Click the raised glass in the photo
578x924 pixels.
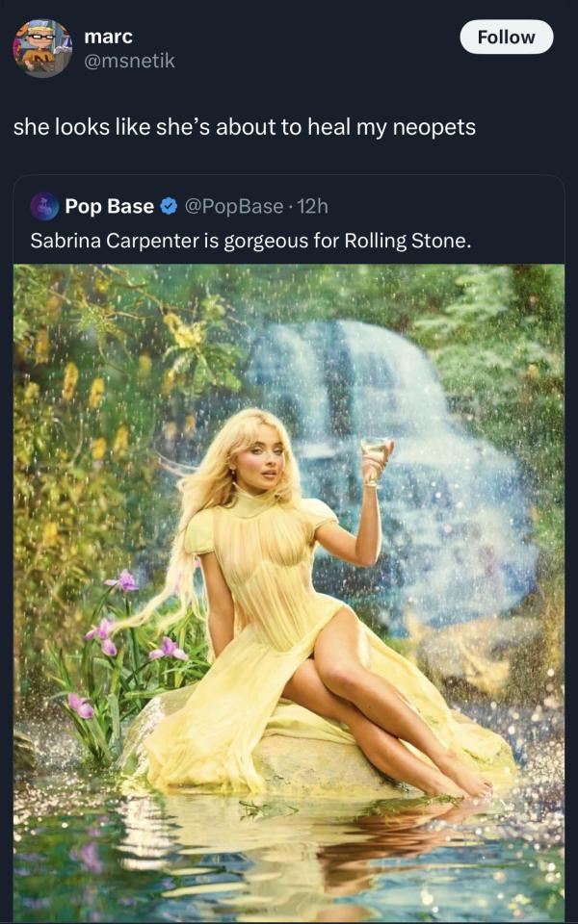(375, 460)
